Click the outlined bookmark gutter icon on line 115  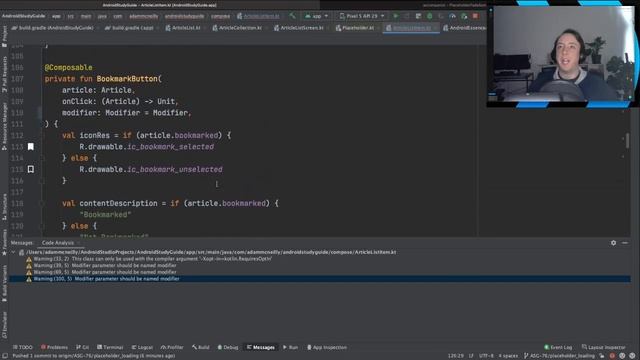click(31, 169)
